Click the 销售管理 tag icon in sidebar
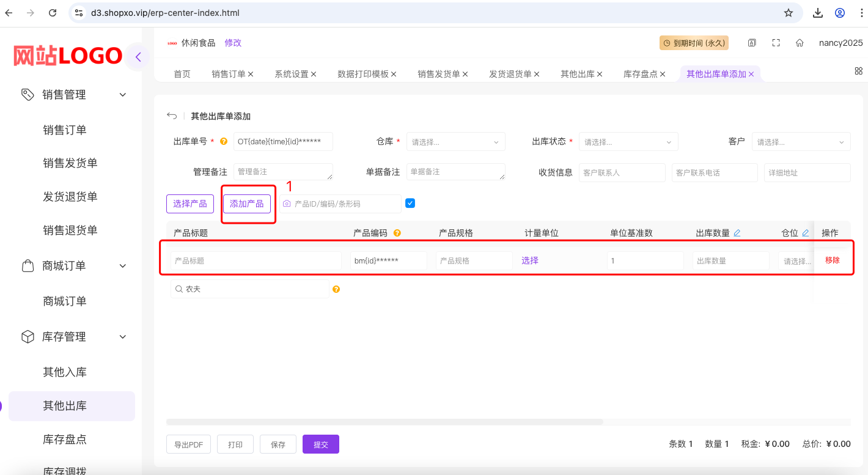This screenshot has width=868, height=475. (x=28, y=95)
